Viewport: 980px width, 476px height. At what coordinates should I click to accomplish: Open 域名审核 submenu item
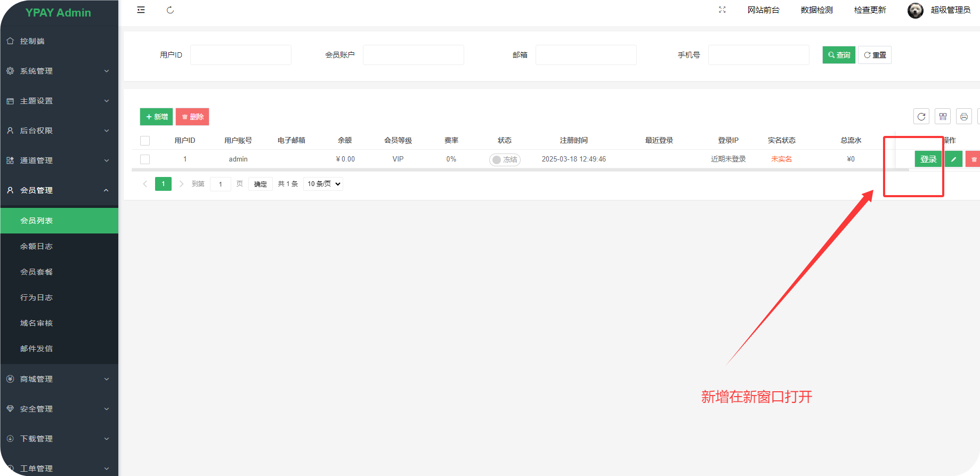pyautogui.click(x=59, y=323)
